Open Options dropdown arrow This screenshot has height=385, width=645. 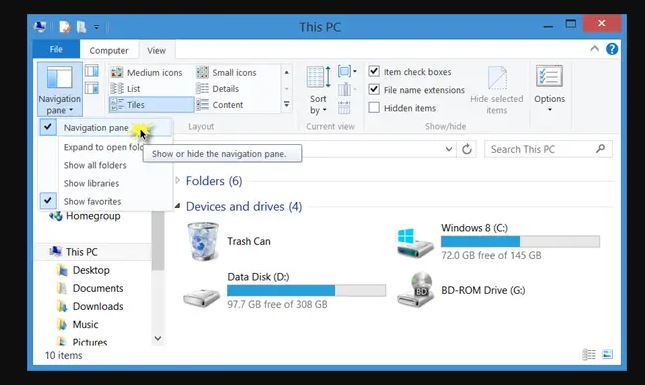coord(550,110)
